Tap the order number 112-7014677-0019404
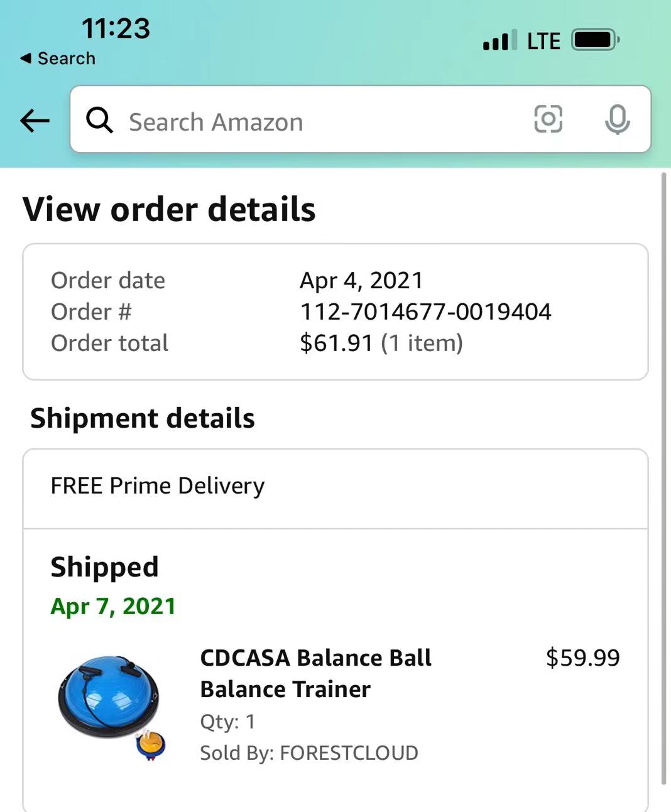 [425, 311]
